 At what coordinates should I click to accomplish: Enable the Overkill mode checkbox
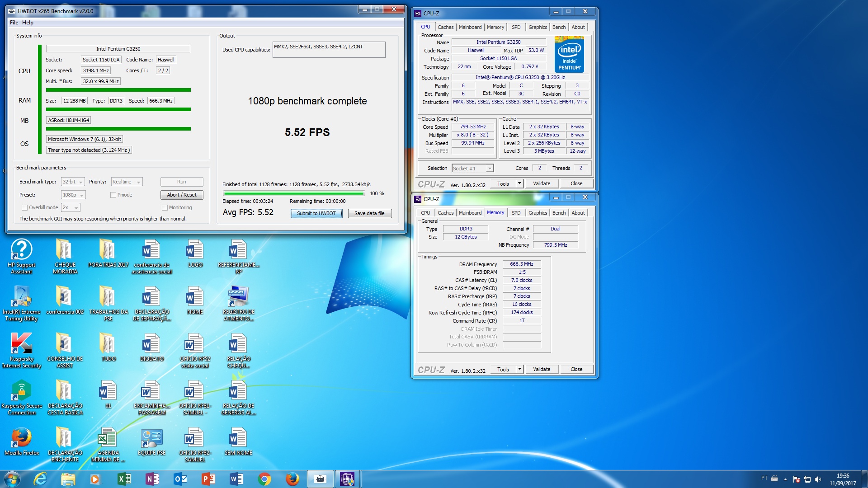25,208
